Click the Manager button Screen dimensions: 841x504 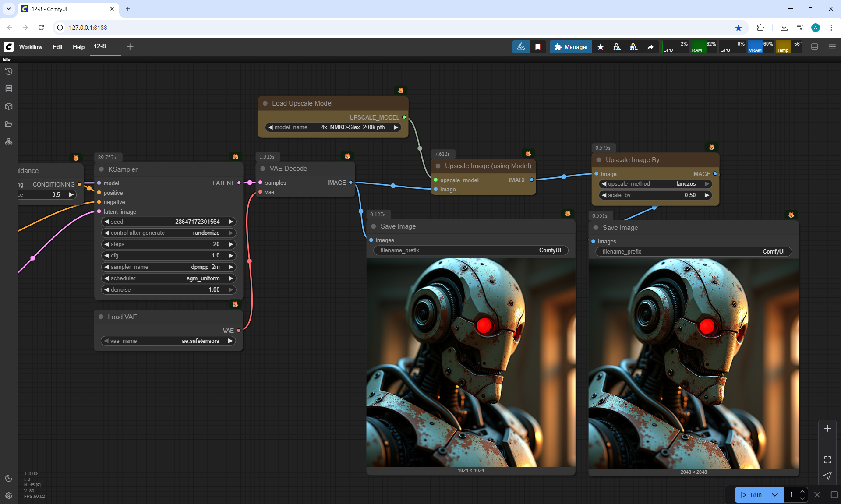click(x=571, y=47)
